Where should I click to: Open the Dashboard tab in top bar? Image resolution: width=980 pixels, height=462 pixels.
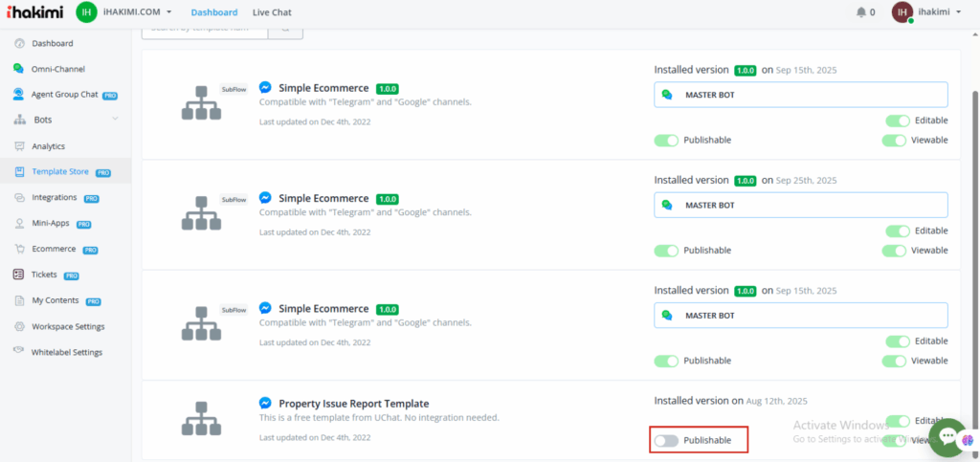[x=213, y=12]
